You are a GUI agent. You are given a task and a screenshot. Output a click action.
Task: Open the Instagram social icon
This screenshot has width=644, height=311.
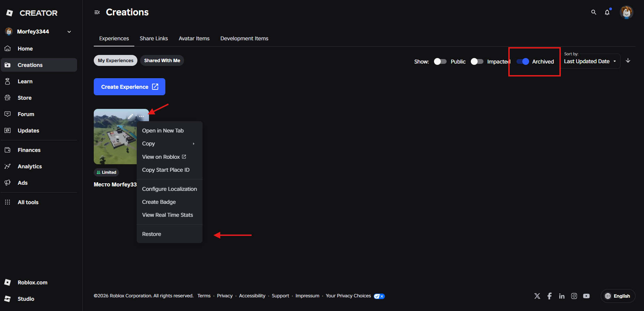(x=574, y=296)
